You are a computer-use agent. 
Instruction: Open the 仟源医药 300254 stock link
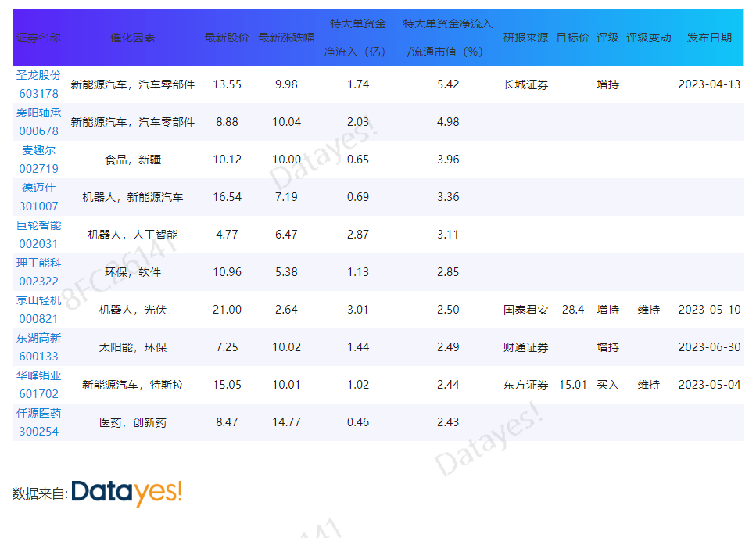(38, 423)
